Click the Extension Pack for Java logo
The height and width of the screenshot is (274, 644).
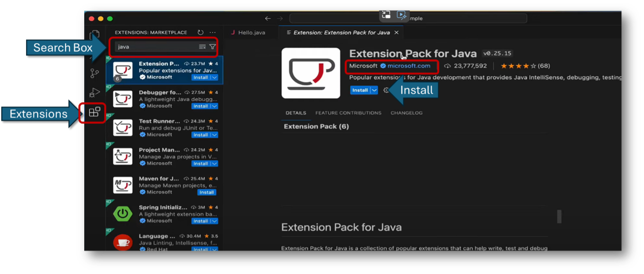311,73
